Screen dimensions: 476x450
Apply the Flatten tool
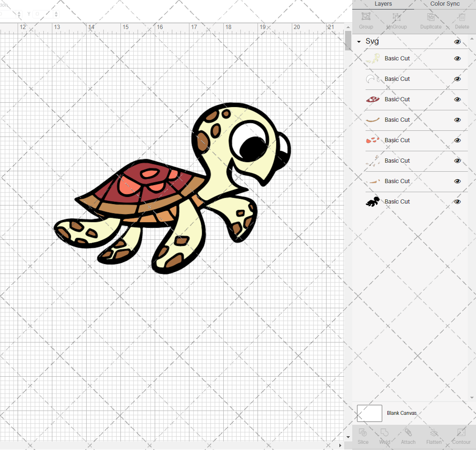pos(434,436)
